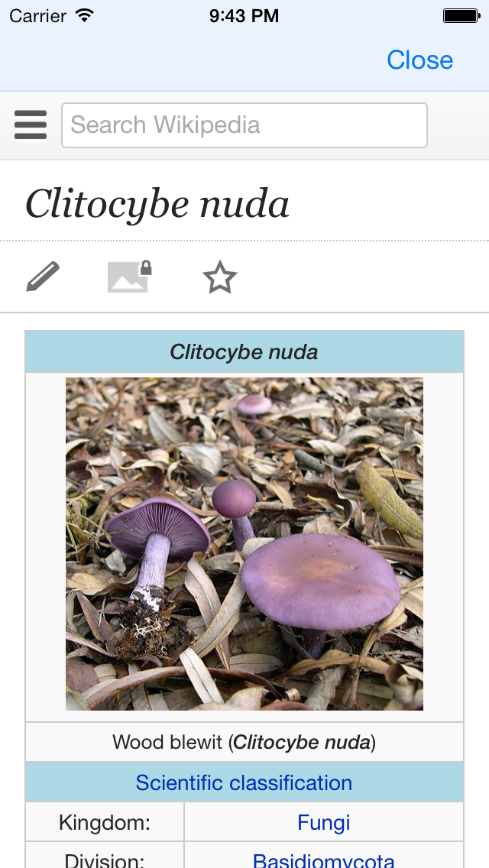The height and width of the screenshot is (868, 489).
Task: Open the Scientific classification link
Action: pyautogui.click(x=244, y=782)
